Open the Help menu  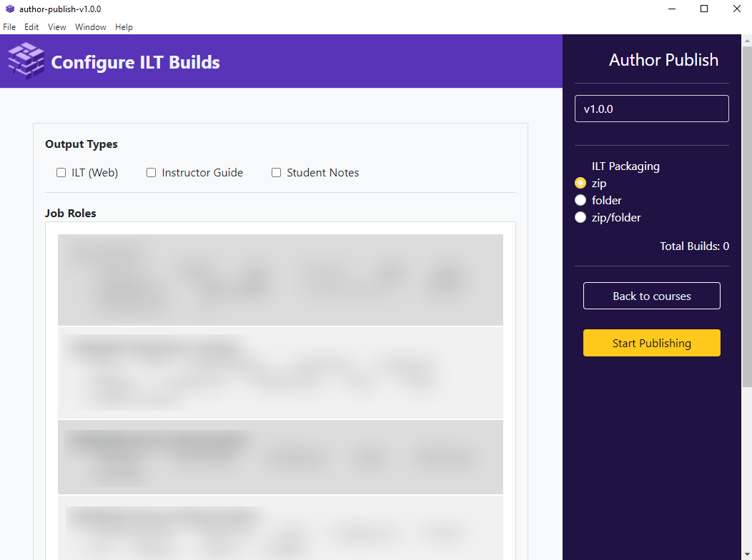124,26
